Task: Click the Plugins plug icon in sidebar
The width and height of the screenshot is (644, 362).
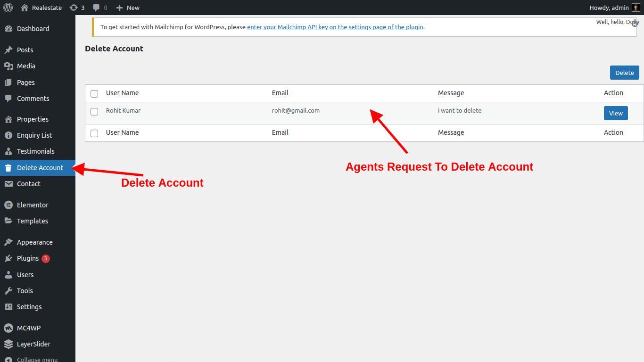Action: (x=8, y=258)
